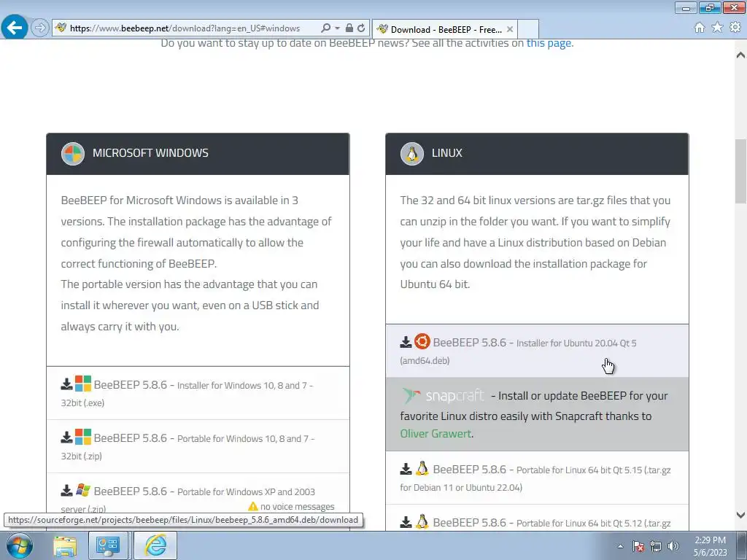The image size is (747, 560).
Task: Click the page scrollbar up arrow
Action: pos(740,55)
